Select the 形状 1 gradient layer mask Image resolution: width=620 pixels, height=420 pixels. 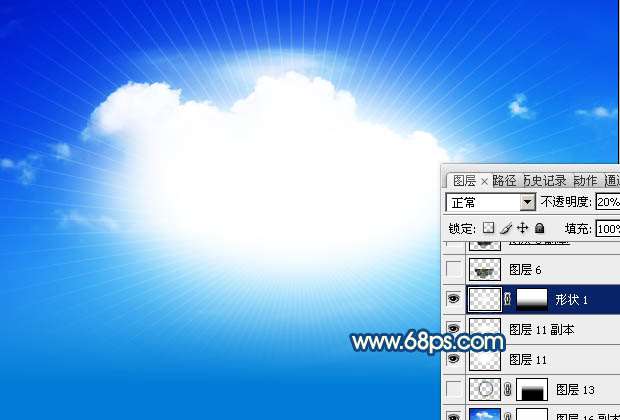click(x=532, y=299)
